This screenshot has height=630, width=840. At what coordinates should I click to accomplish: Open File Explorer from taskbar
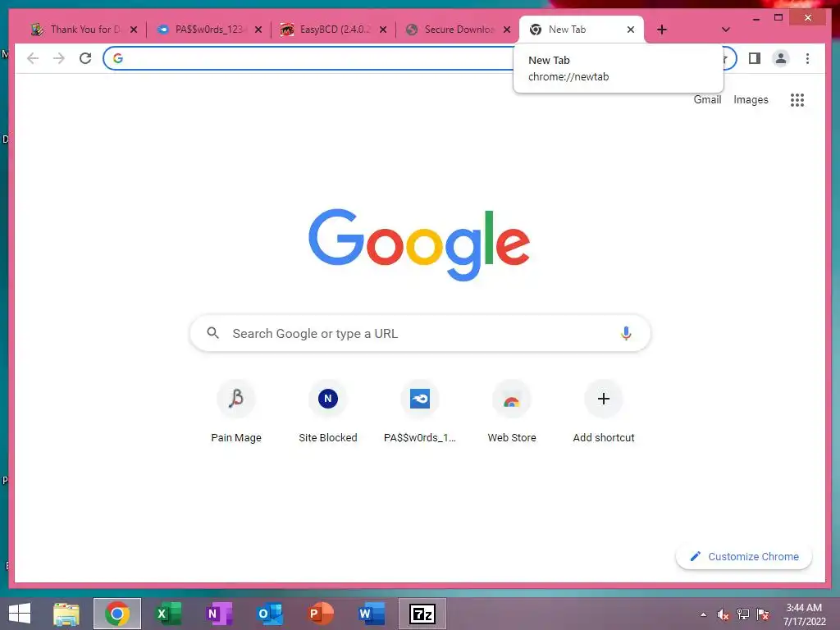pyautogui.click(x=66, y=614)
